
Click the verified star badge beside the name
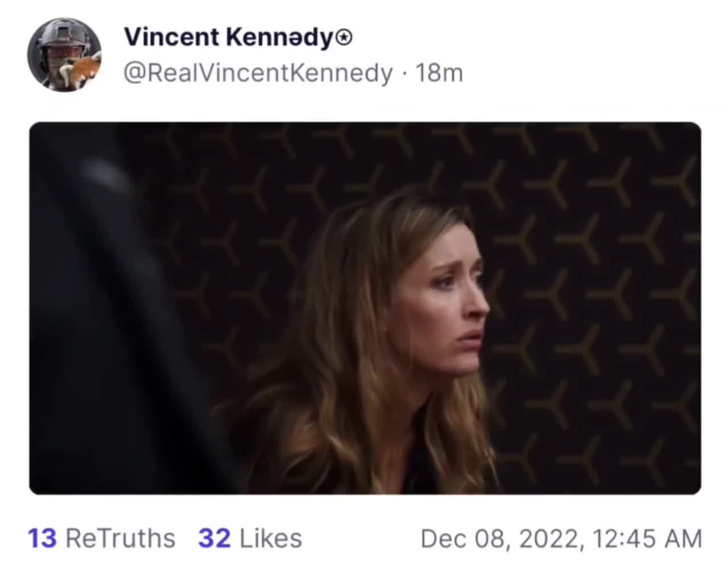click(x=345, y=38)
